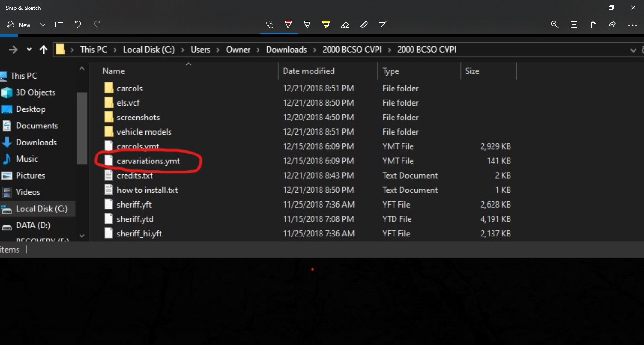Click the navigation pane scrollbar thumb
Image resolution: width=644 pixels, height=345 pixels.
click(81, 128)
